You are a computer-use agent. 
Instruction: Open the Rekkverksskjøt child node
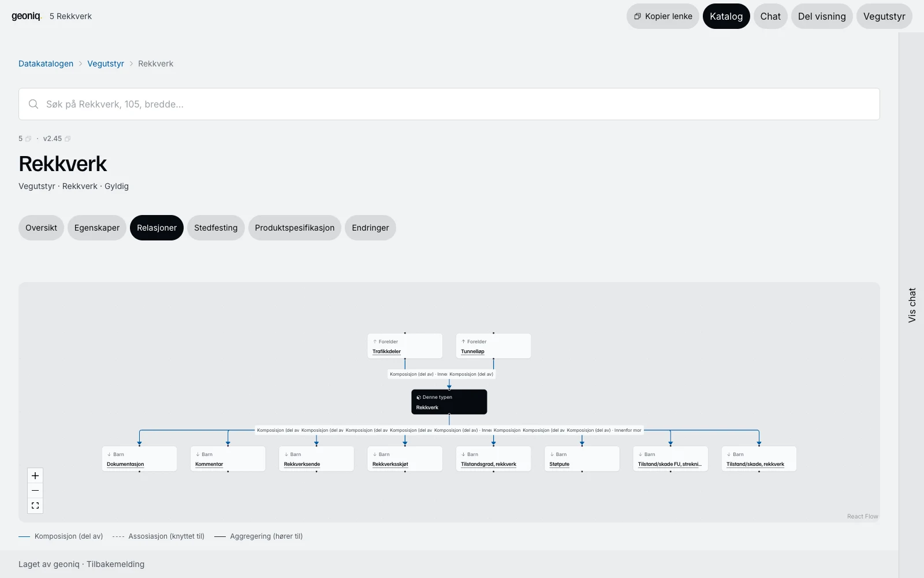point(405,459)
